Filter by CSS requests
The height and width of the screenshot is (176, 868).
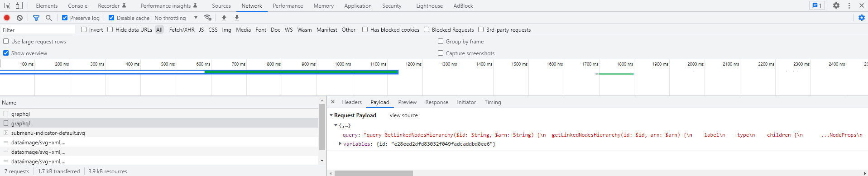coord(213,29)
